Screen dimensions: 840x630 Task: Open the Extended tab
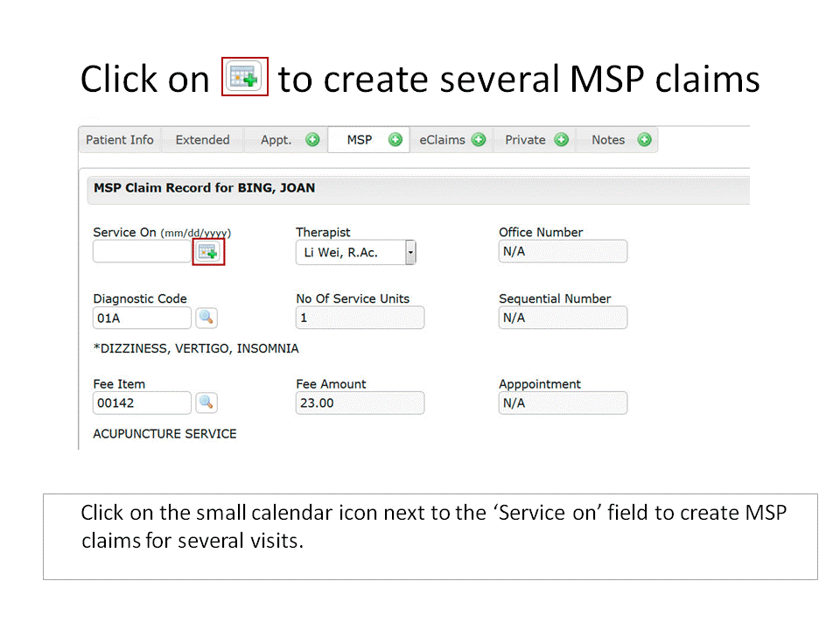(202, 140)
